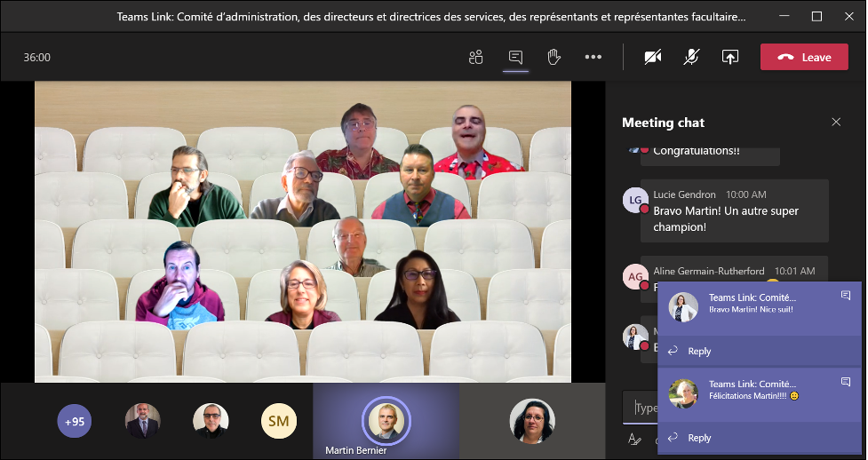Open the share content tray
This screenshot has width=868, height=460.
coord(730,57)
